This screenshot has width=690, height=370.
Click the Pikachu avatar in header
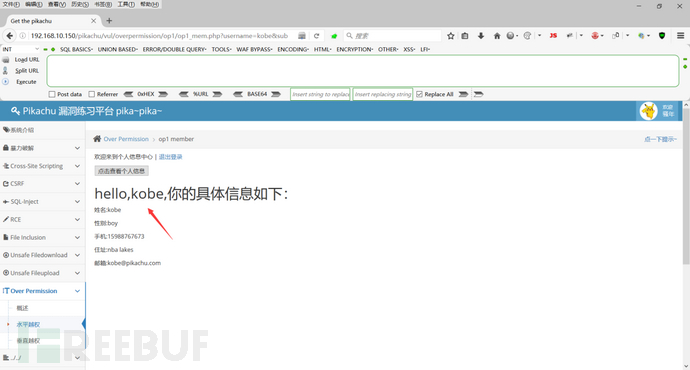648,111
